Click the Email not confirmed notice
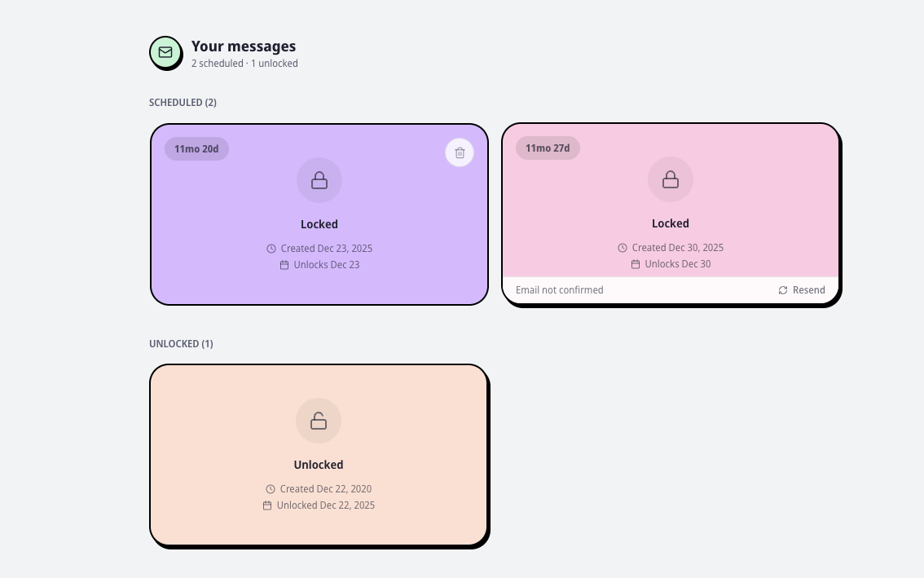The width and height of the screenshot is (924, 578). point(560,290)
